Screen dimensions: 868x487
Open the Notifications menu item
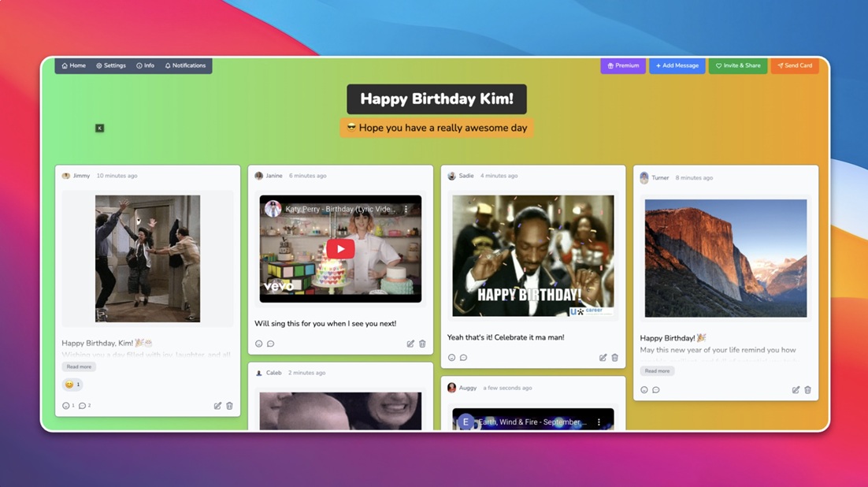click(x=185, y=65)
